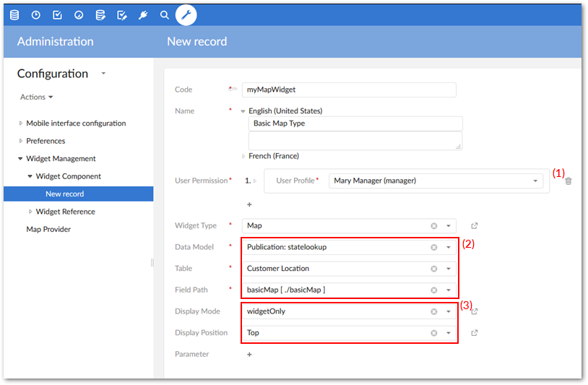
Task: Open Widget Type record in external preview
Action: [x=474, y=225]
